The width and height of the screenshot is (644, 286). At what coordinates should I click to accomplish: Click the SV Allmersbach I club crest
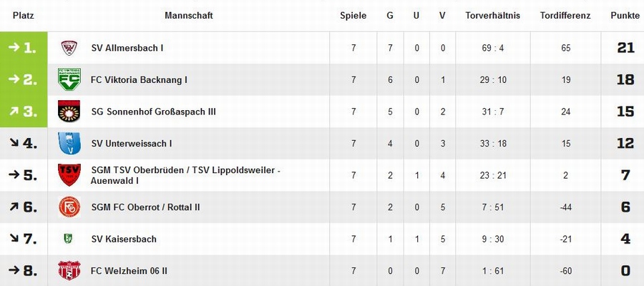point(69,48)
